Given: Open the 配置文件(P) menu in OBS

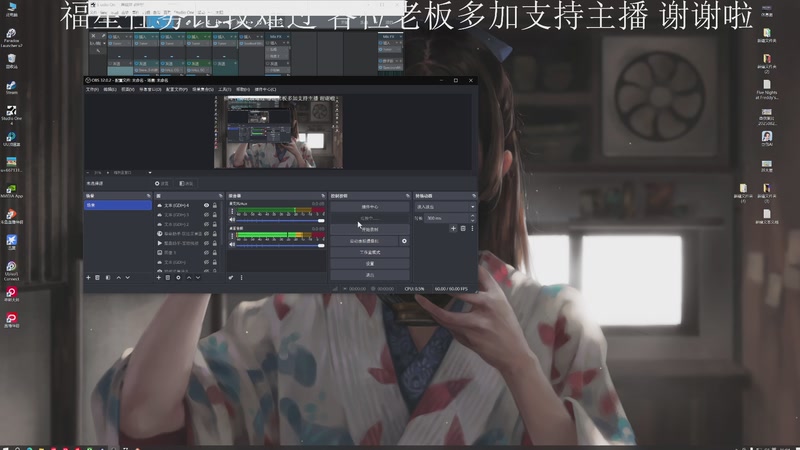Looking at the screenshot, I should (177, 89).
